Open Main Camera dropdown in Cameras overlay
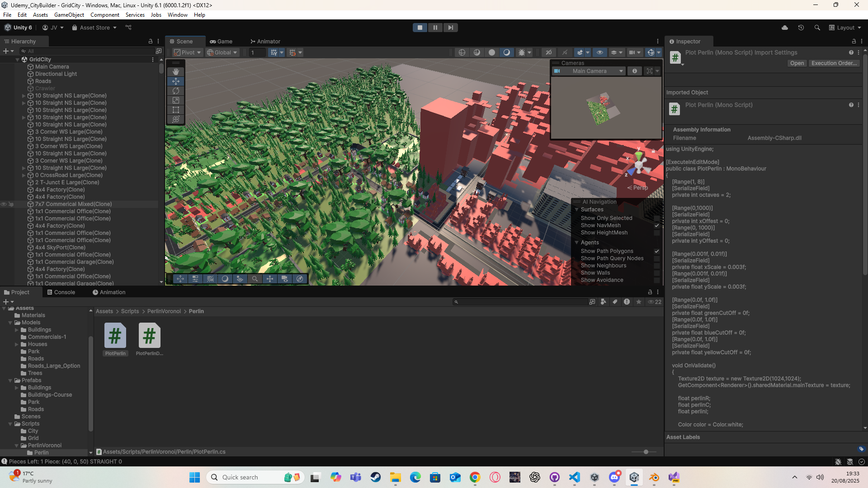The width and height of the screenshot is (868, 488). point(589,71)
